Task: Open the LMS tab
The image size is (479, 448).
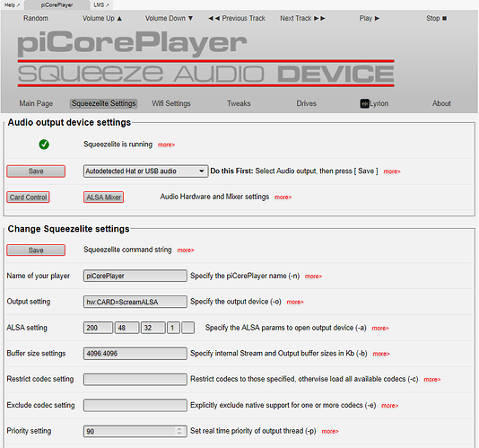Action: pyautogui.click(x=101, y=4)
